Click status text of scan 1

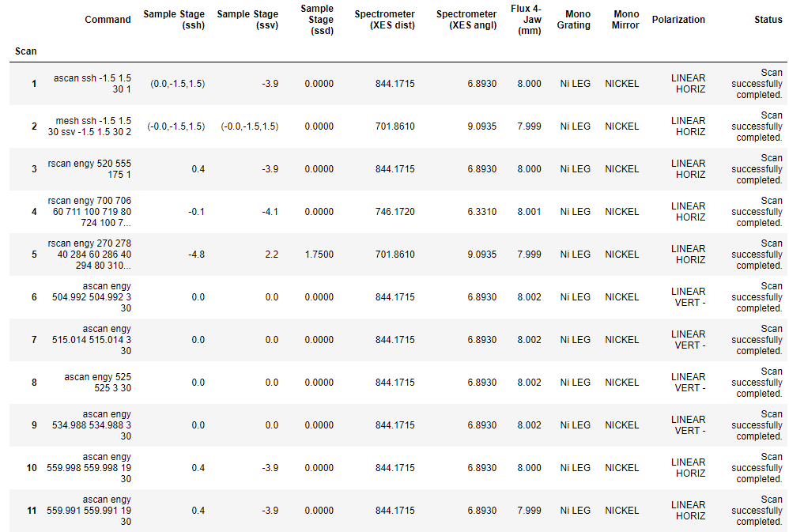click(x=757, y=84)
